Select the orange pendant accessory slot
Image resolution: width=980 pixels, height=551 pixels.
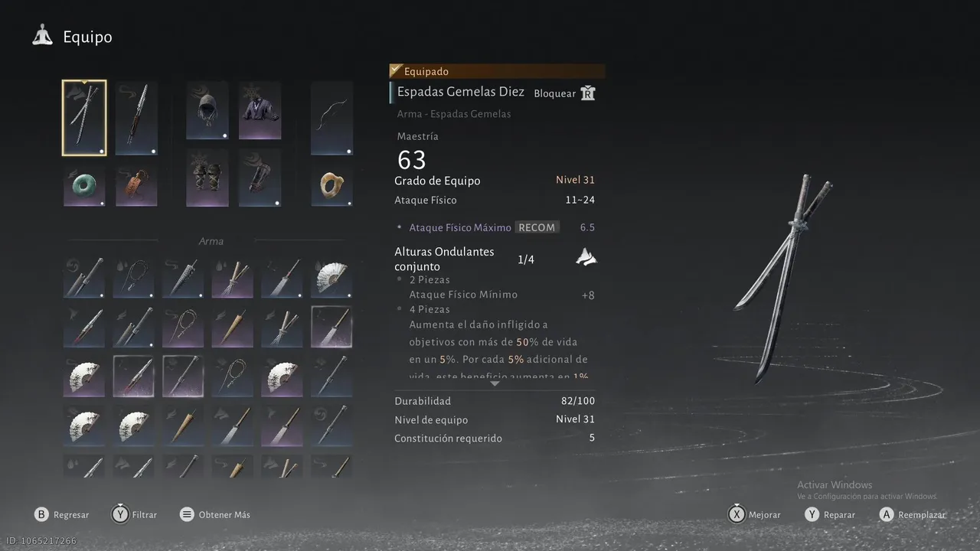coord(136,186)
